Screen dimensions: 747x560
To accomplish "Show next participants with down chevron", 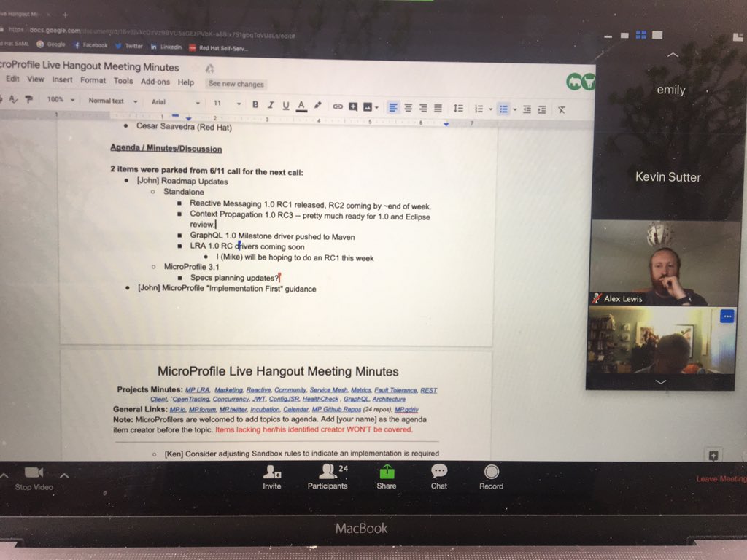I will pyautogui.click(x=661, y=382).
